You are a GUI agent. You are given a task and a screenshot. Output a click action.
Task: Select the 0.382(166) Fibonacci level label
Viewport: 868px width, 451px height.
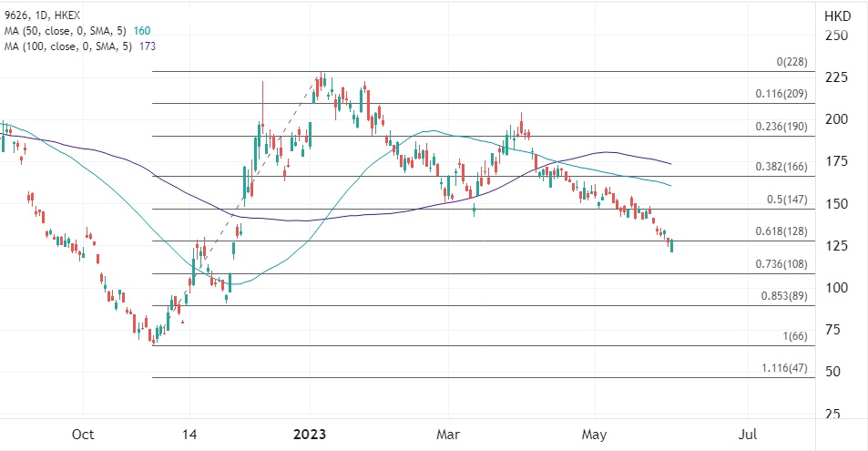(781, 166)
